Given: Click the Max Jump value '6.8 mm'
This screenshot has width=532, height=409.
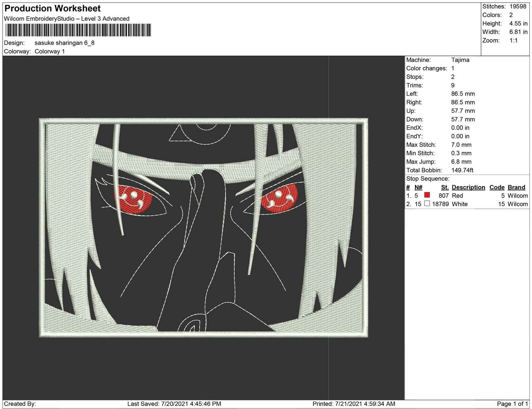Looking at the screenshot, I should point(461,162).
